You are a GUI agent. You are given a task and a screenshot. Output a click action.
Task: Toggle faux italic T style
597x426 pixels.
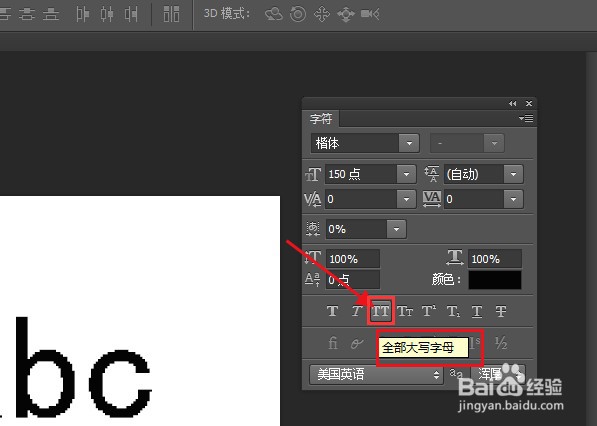356,311
